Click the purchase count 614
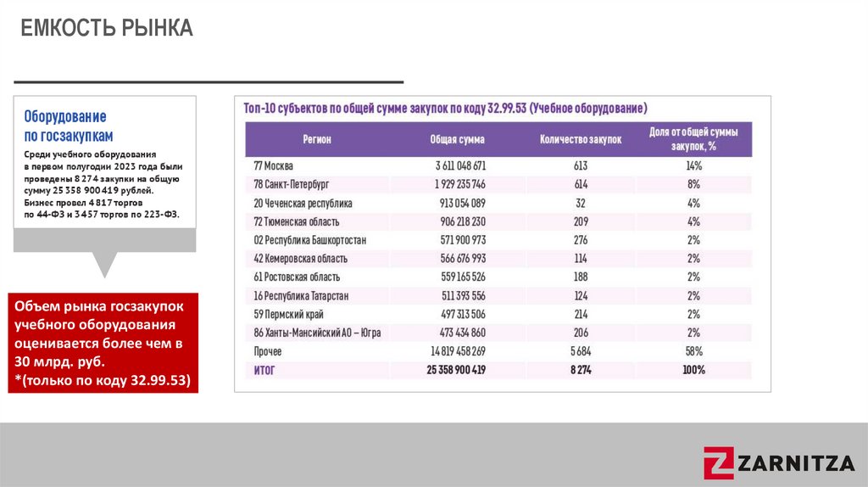Image resolution: width=868 pixels, height=487 pixels. tap(581, 184)
